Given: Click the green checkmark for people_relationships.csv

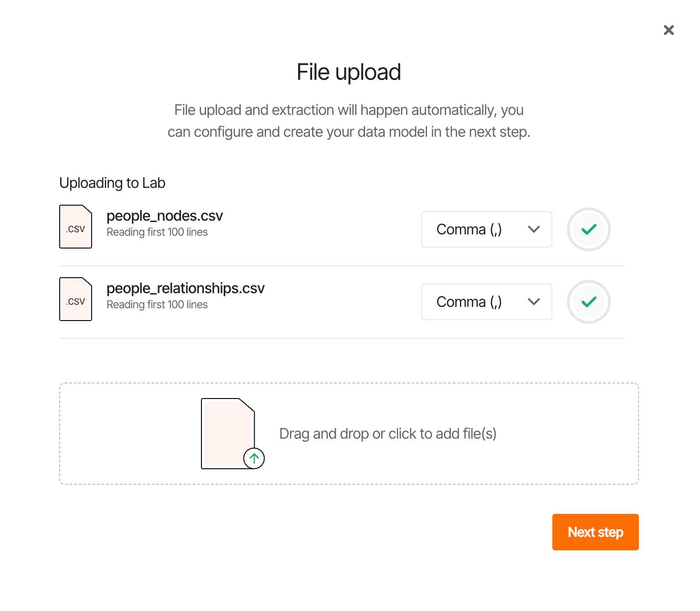Looking at the screenshot, I should 588,302.
